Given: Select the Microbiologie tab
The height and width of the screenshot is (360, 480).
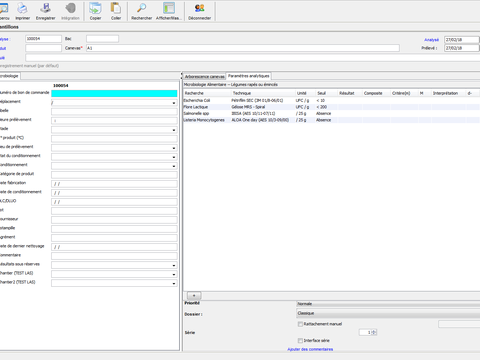Looking at the screenshot, I should (x=9, y=76).
